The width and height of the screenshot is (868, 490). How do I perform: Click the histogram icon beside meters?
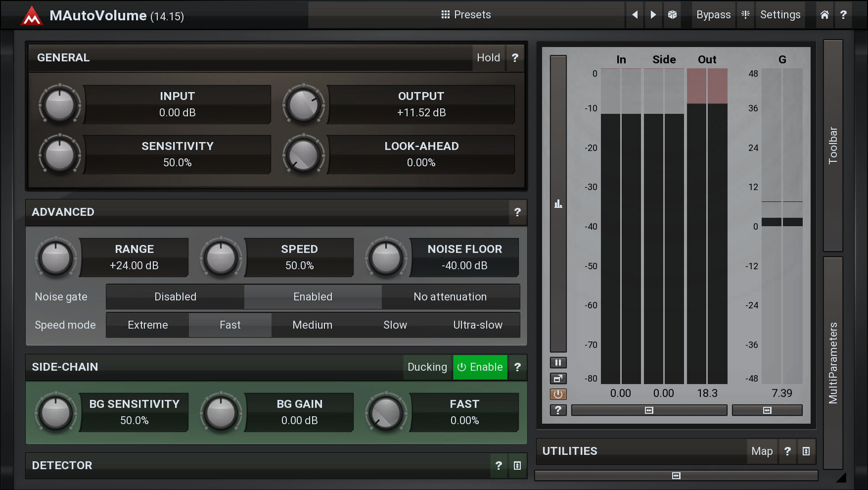click(558, 204)
